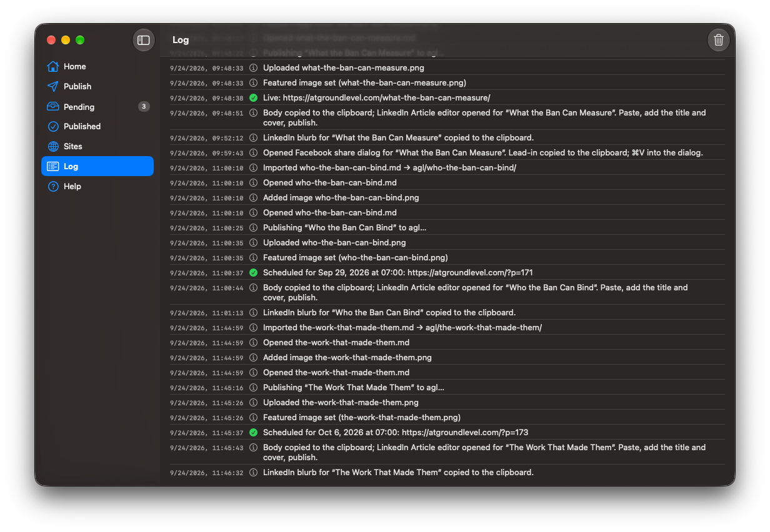Click the Pending count badge showing 3
770x532 pixels.
144,107
